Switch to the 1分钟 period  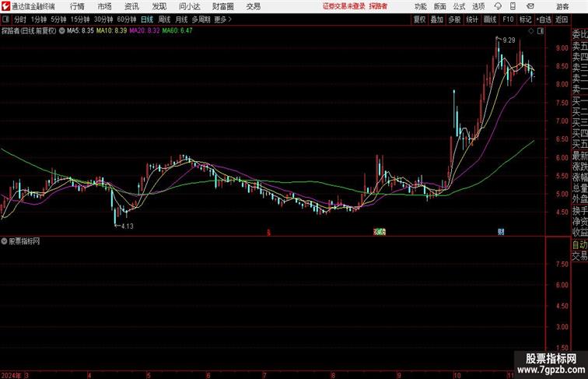click(x=39, y=19)
